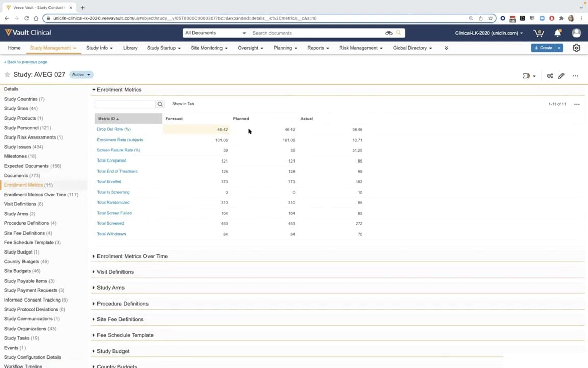Viewport: 588px width, 368px height.
Task: Open the Total Enrolled metric link
Action: (109, 182)
